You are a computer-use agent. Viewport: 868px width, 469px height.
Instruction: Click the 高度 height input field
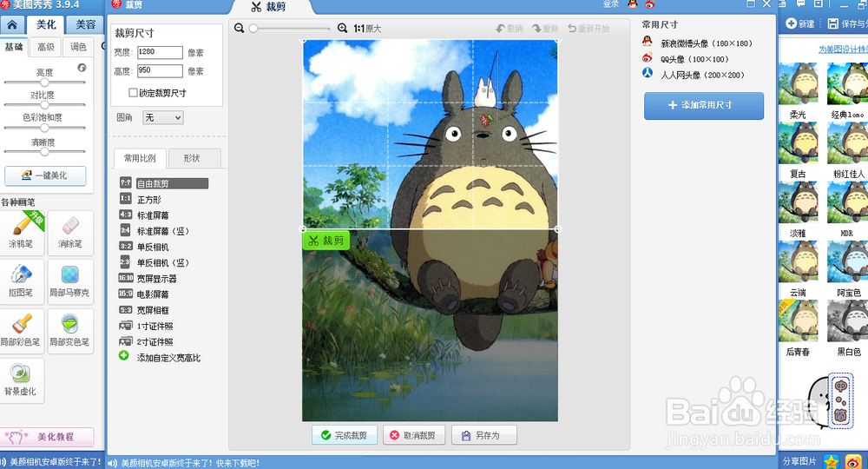coord(160,71)
